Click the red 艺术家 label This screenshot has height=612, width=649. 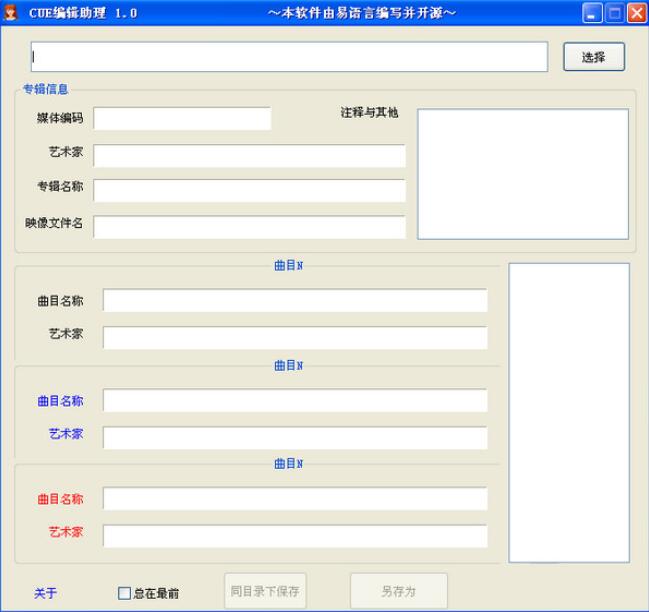(x=66, y=532)
